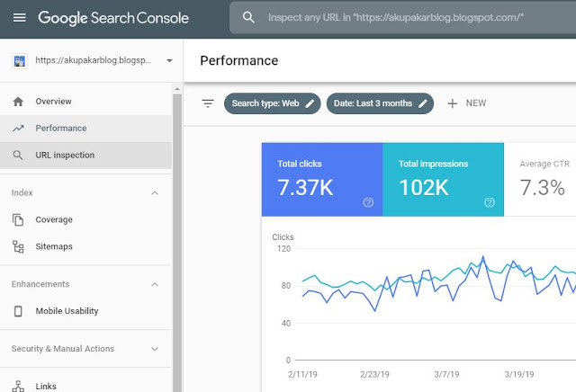Click the Links network icon
The height and width of the screenshot is (392, 576).
click(18, 386)
